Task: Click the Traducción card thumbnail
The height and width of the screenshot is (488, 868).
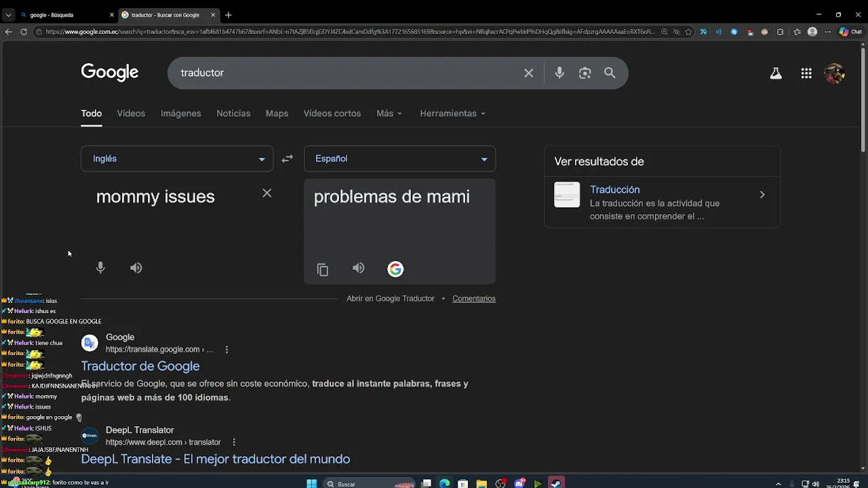Action: point(567,195)
